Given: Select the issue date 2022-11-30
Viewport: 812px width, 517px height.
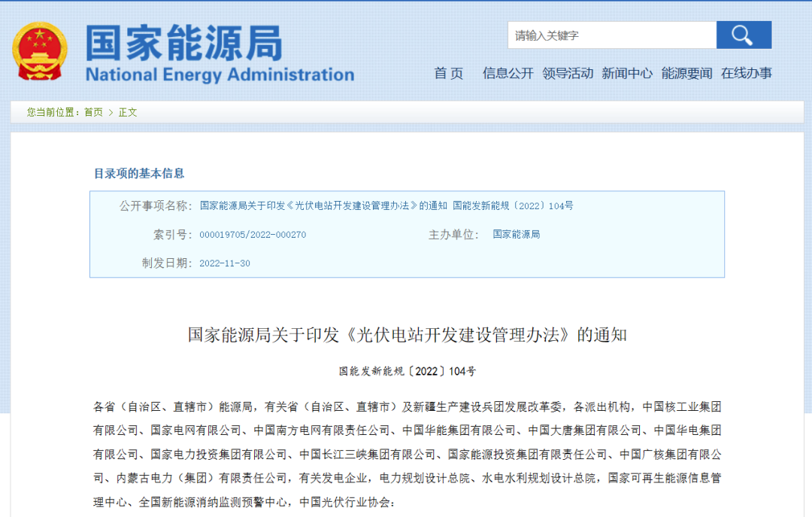Looking at the screenshot, I should point(225,263).
